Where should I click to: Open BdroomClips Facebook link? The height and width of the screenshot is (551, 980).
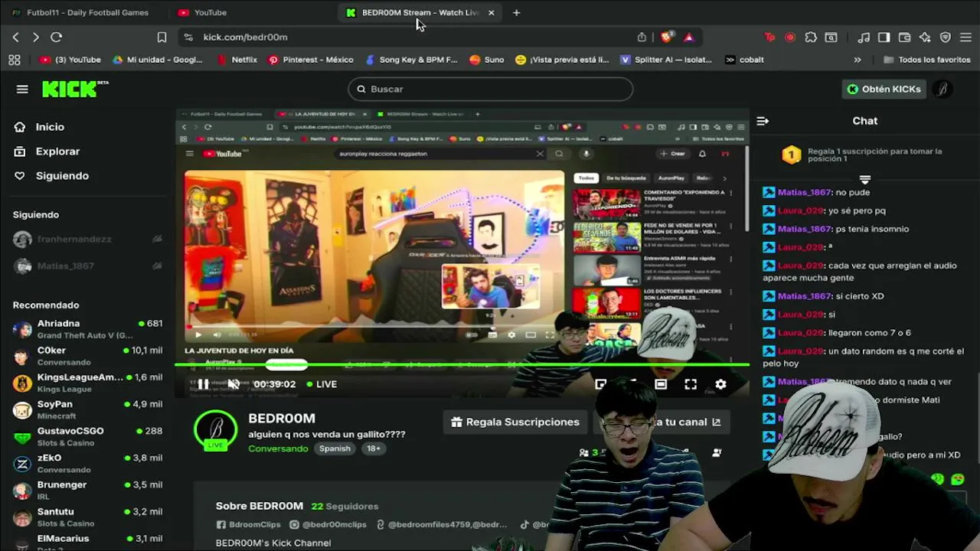coord(248,525)
